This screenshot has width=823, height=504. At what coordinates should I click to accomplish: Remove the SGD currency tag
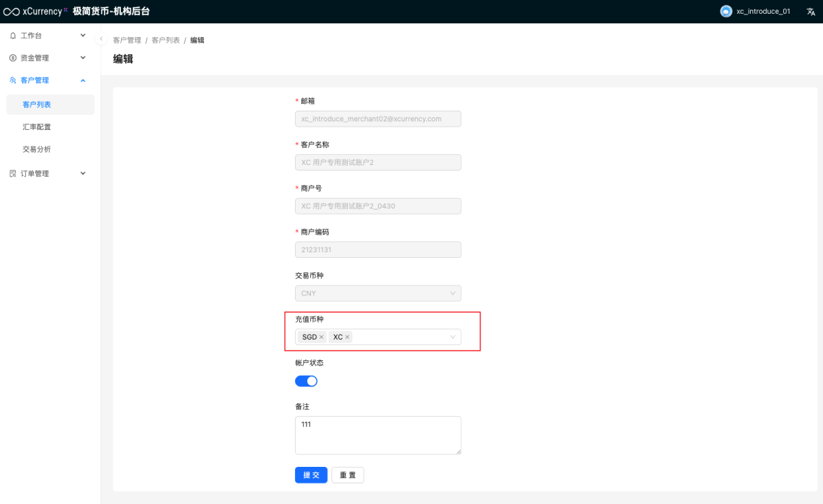[x=322, y=337]
